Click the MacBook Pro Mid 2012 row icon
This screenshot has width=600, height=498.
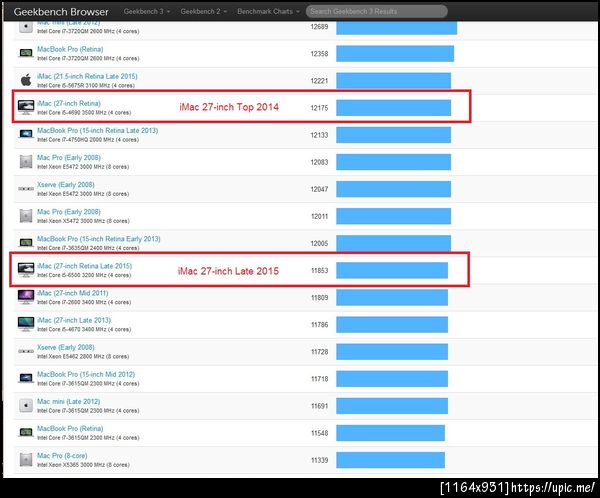click(26, 378)
